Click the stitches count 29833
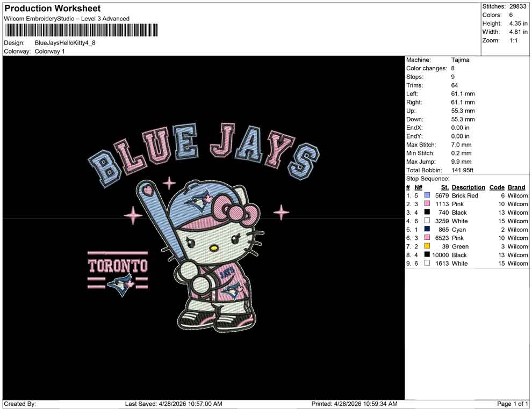Viewport: 532px width, 409px height. tap(517, 6)
